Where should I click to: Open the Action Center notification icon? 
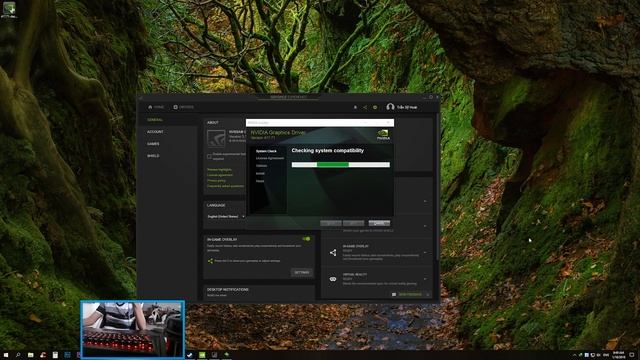pos(632,355)
